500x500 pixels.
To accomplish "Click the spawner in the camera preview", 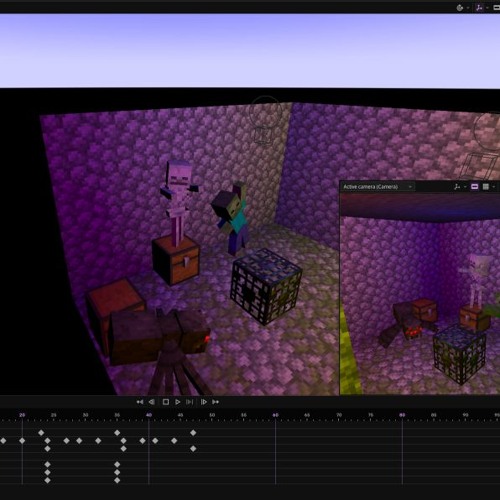I will pyautogui.click(x=459, y=355).
